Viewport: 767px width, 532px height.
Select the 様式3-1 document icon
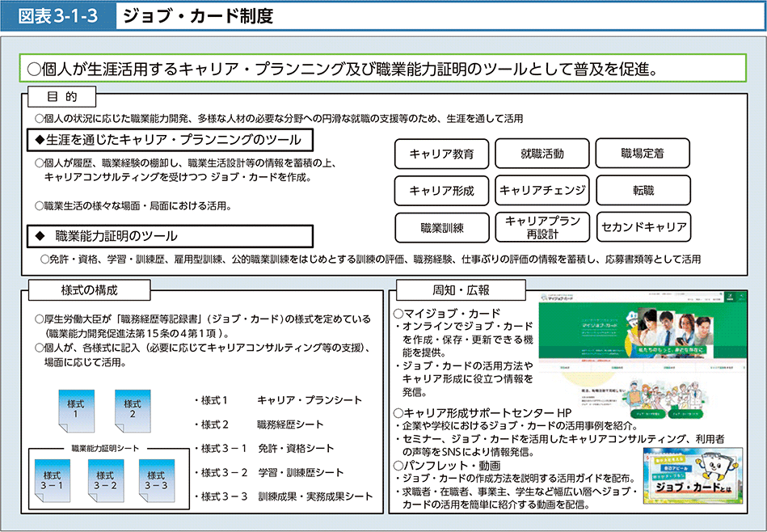point(52,481)
